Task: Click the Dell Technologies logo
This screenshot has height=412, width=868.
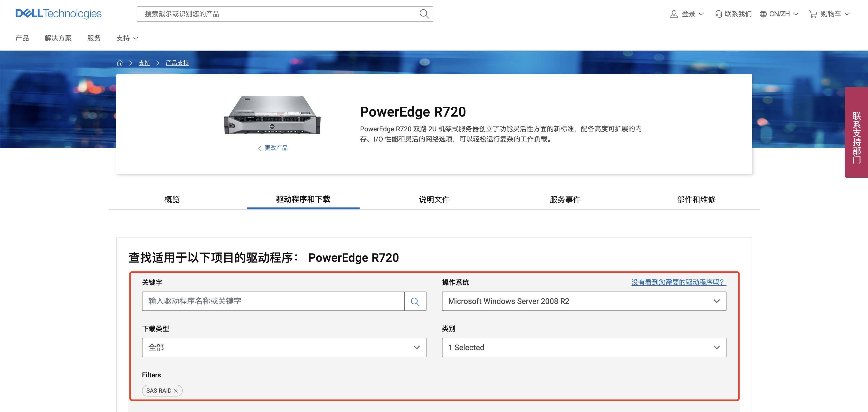Action: click(x=58, y=14)
